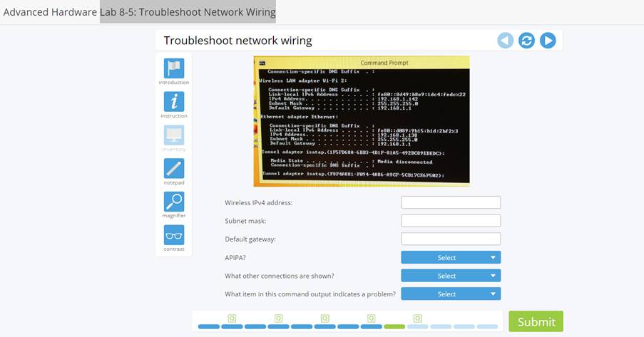Click the Troubleshoot network wiring heading
Screen dimensions: 644x337
[237, 41]
